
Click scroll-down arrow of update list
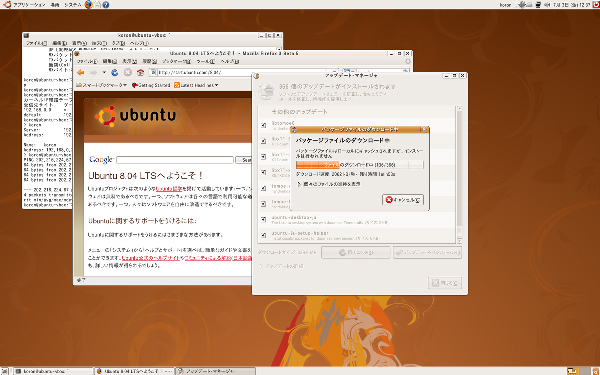coord(460,241)
